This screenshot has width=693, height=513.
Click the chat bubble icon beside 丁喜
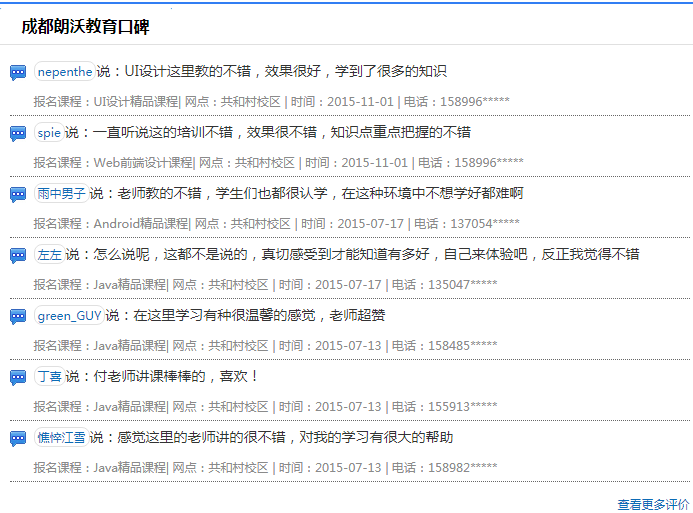18,377
